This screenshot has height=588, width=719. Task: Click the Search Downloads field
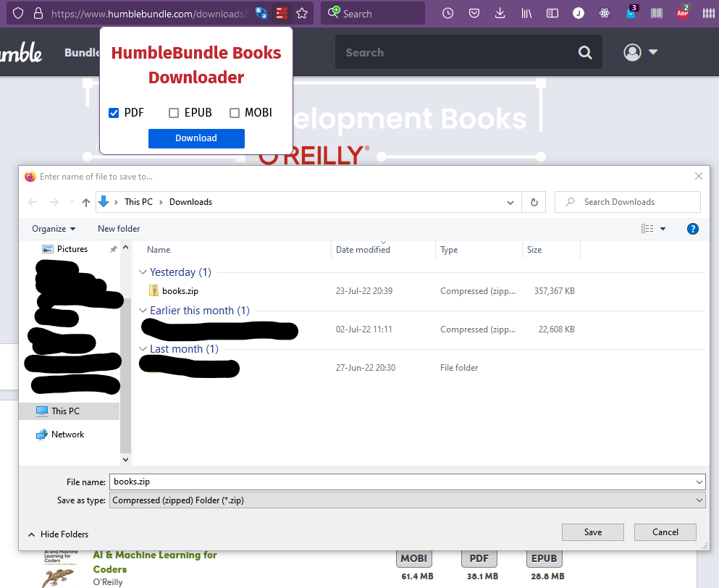pyautogui.click(x=628, y=202)
